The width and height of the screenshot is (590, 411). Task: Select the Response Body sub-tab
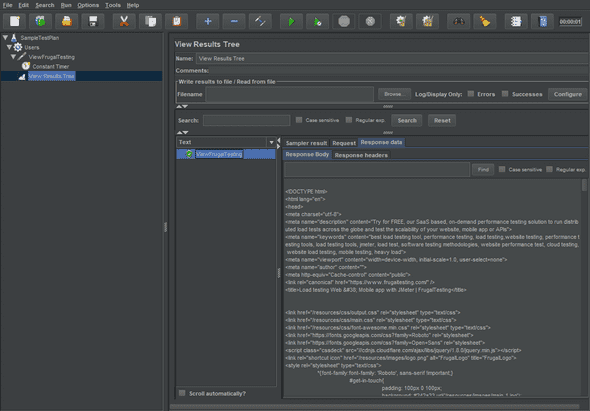pos(307,155)
